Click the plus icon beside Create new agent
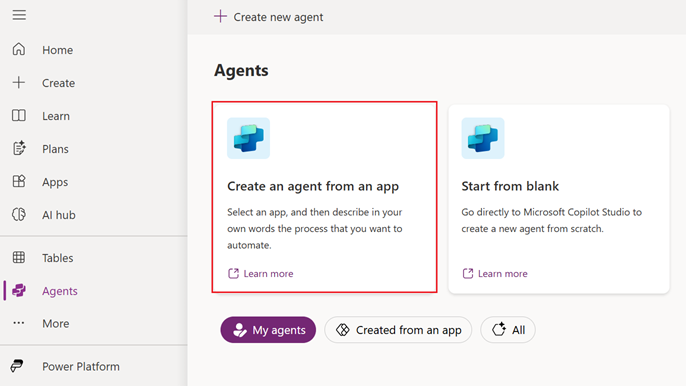 click(220, 16)
